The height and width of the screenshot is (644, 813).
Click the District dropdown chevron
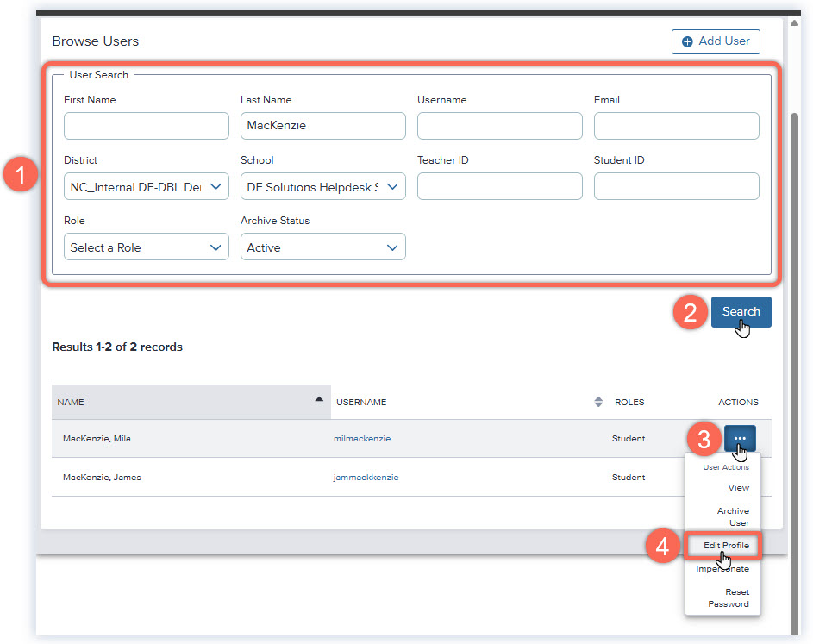[x=216, y=186]
